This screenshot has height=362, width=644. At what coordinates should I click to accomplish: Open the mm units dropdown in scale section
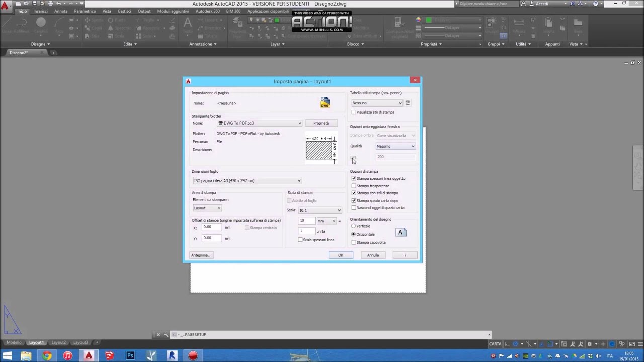point(327,221)
